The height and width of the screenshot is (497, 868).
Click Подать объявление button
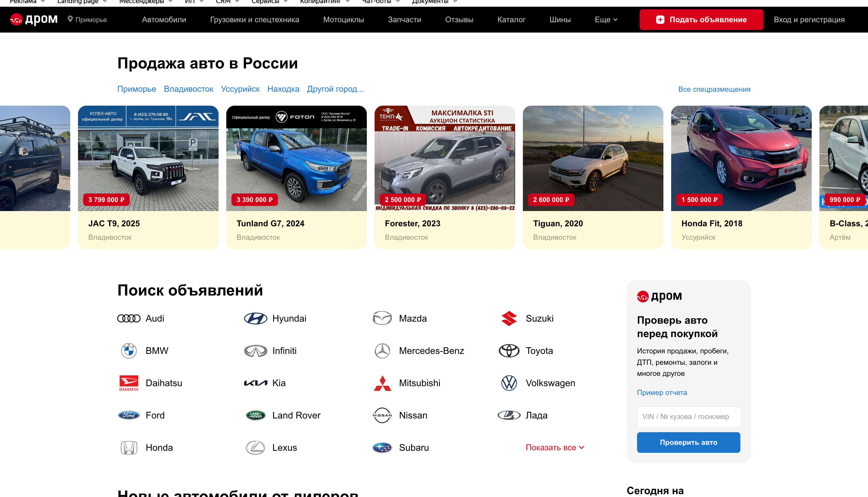tap(701, 19)
